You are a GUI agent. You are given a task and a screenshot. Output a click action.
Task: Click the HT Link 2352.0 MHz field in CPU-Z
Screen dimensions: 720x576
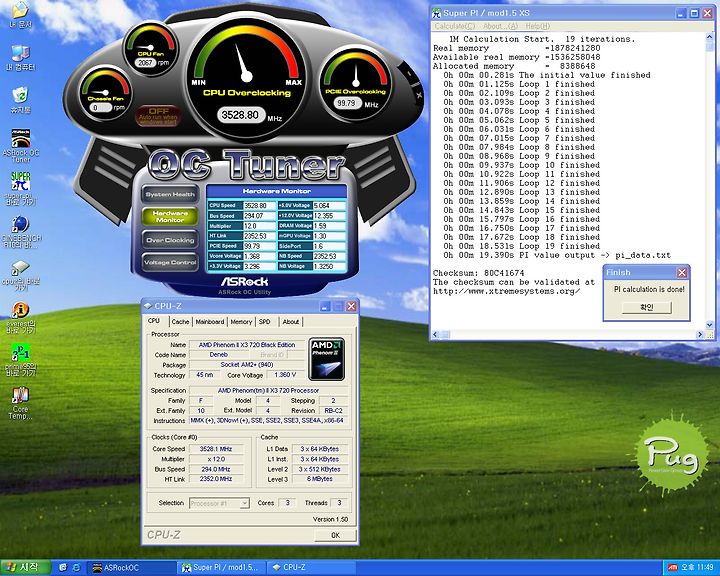pyautogui.click(x=216, y=479)
